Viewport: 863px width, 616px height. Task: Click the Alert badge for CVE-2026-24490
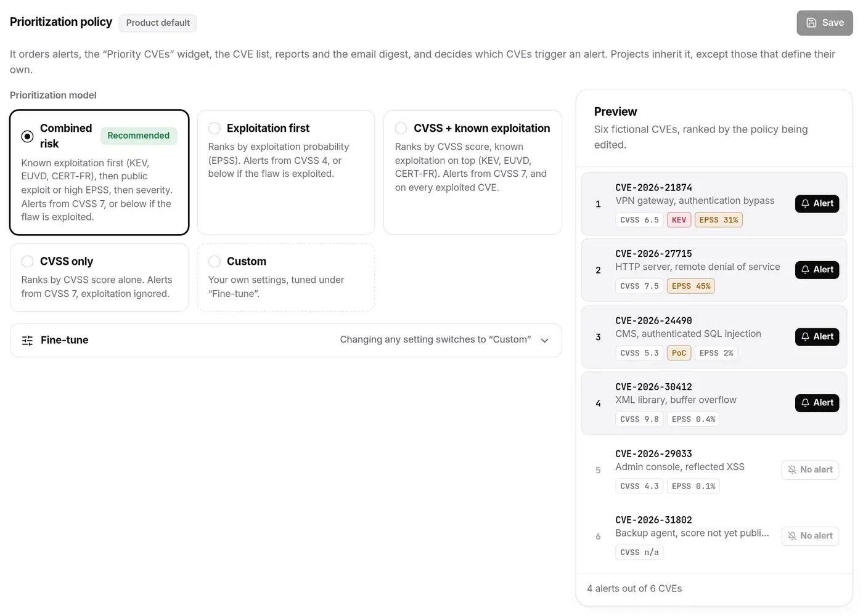(817, 336)
